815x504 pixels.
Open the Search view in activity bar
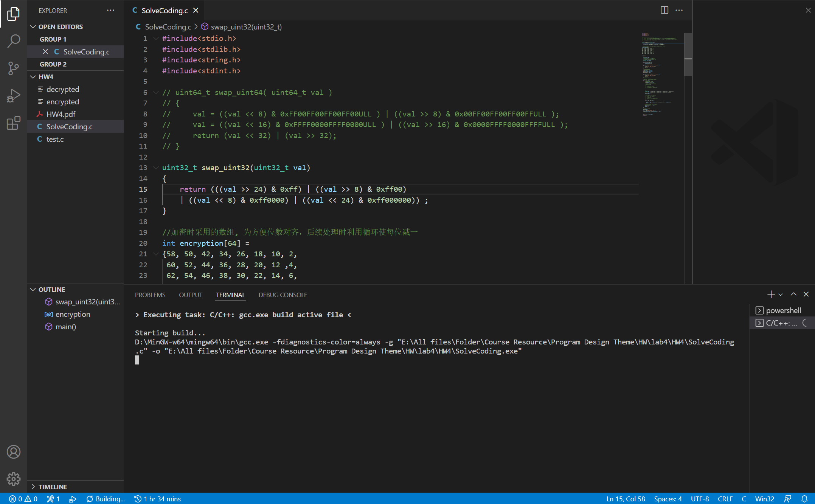(x=14, y=41)
